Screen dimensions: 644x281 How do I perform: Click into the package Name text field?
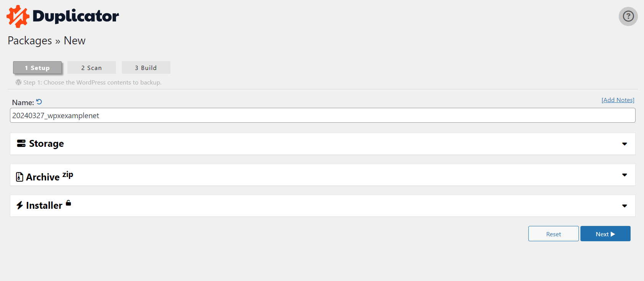click(322, 115)
